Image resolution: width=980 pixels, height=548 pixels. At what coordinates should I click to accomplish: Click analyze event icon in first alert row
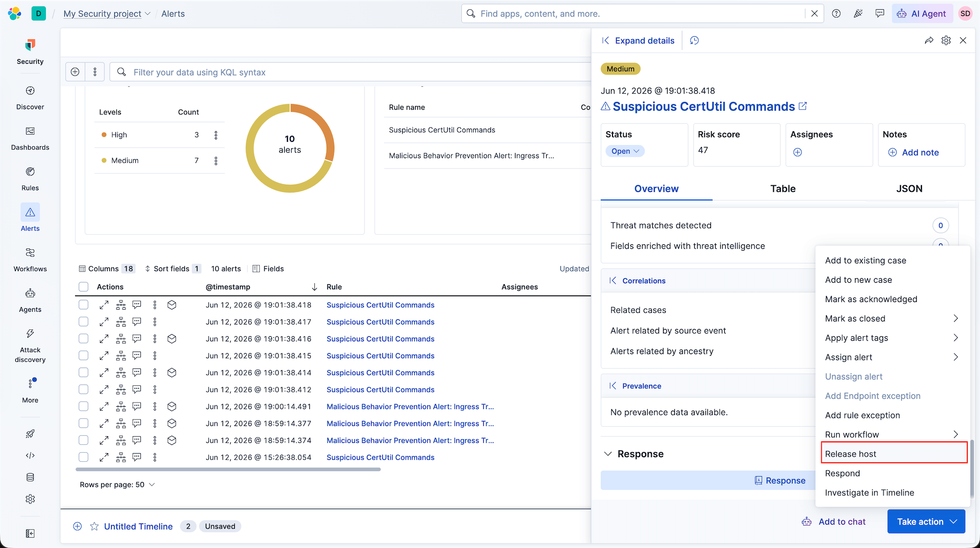pyautogui.click(x=121, y=305)
